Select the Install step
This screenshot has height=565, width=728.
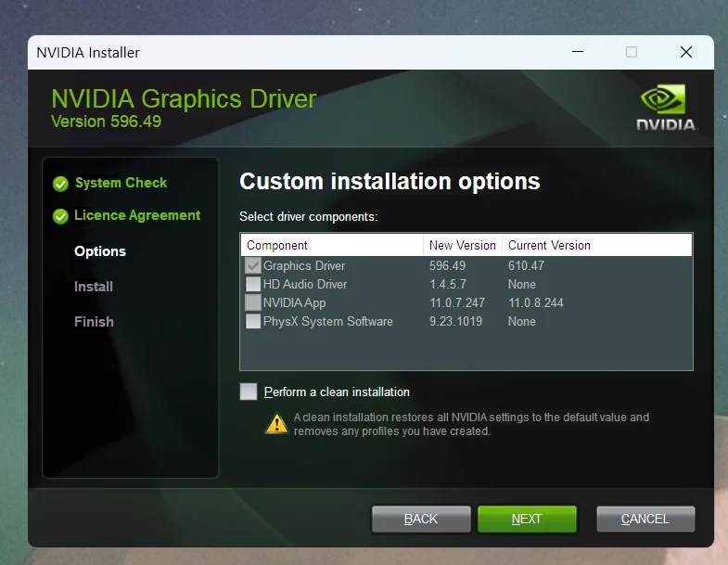[94, 287]
